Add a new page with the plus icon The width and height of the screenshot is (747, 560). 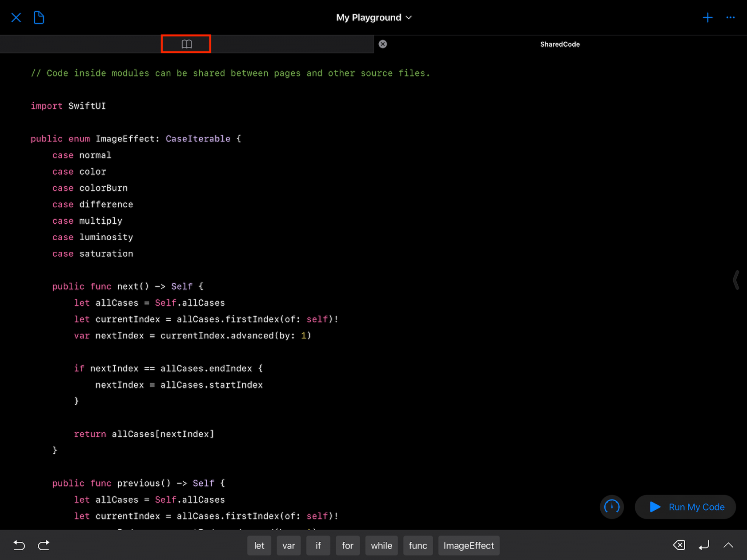tap(707, 17)
